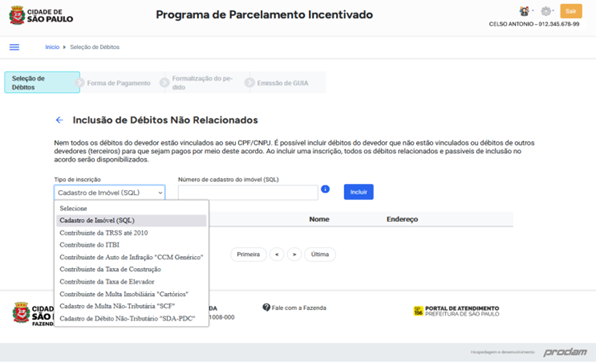Go to Primeira page
Image resolution: width=596 pixels, height=363 pixels.
pyautogui.click(x=248, y=254)
